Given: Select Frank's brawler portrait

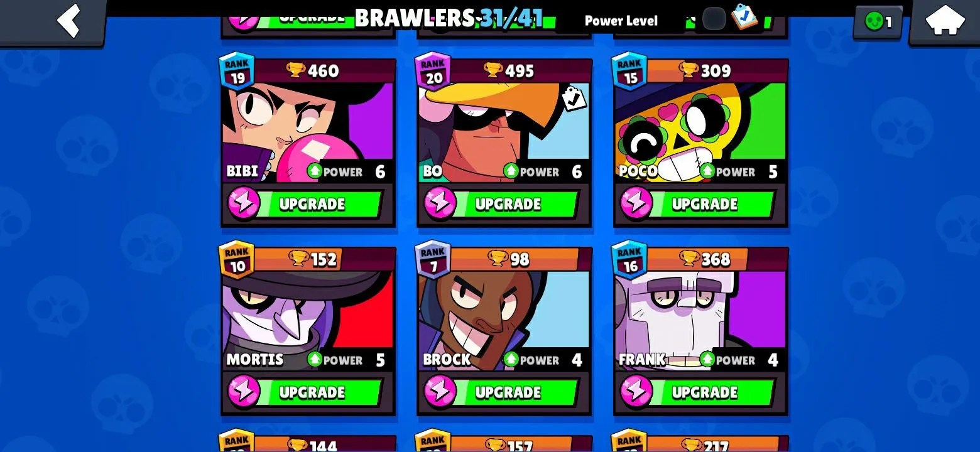Looking at the screenshot, I should coord(700,321).
